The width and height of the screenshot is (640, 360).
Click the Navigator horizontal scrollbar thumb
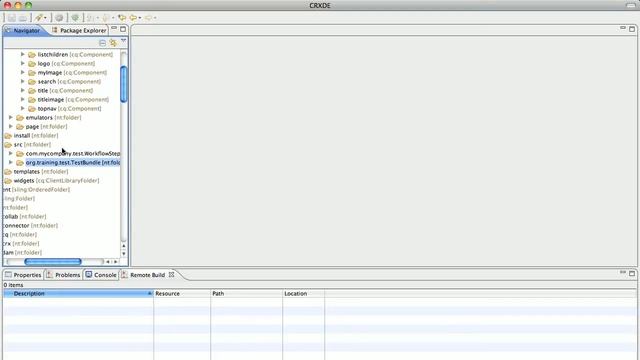(53, 262)
